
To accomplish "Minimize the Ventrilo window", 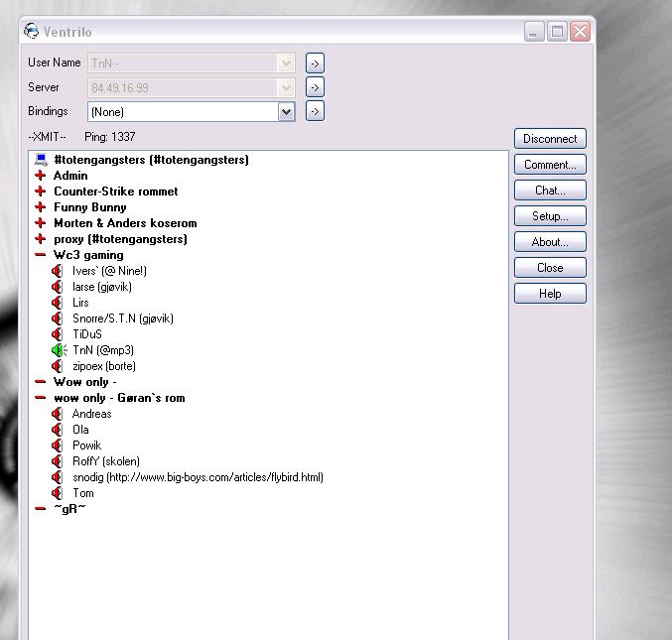I will [534, 32].
